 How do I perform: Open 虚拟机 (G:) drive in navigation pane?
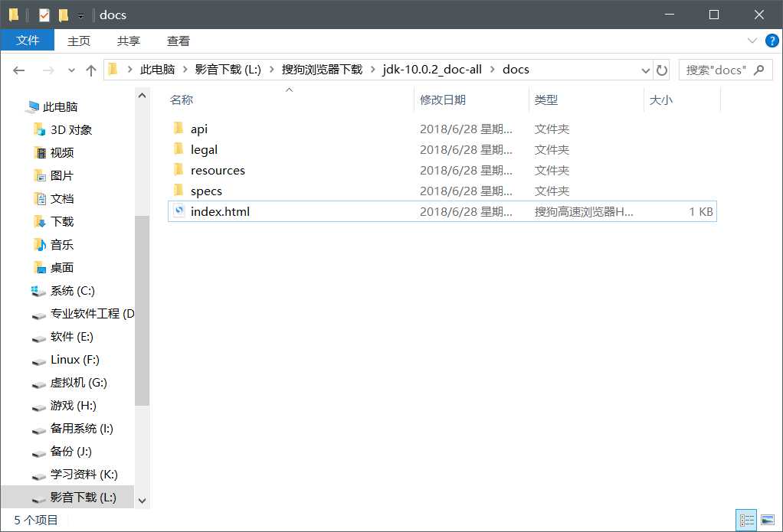[x=78, y=382]
